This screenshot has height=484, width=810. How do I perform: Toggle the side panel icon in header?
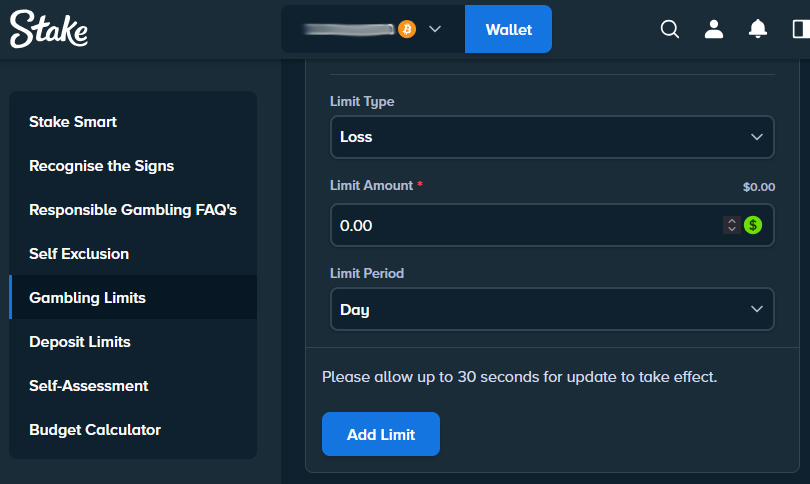point(800,29)
